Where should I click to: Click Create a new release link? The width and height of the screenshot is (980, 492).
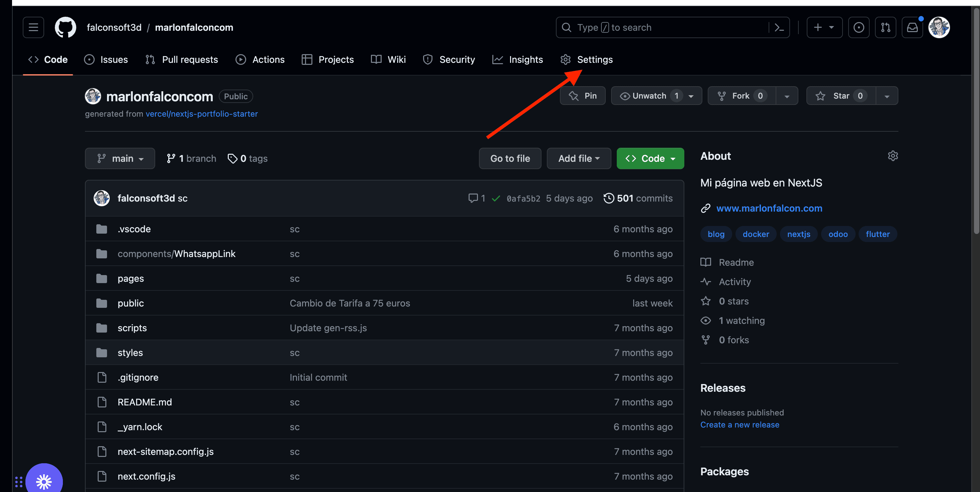[x=740, y=425]
